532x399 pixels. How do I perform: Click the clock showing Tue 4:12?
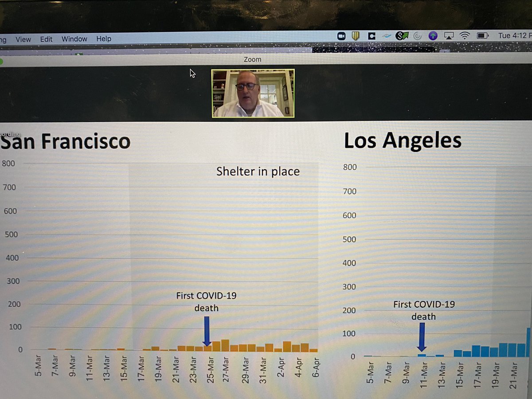pos(515,35)
